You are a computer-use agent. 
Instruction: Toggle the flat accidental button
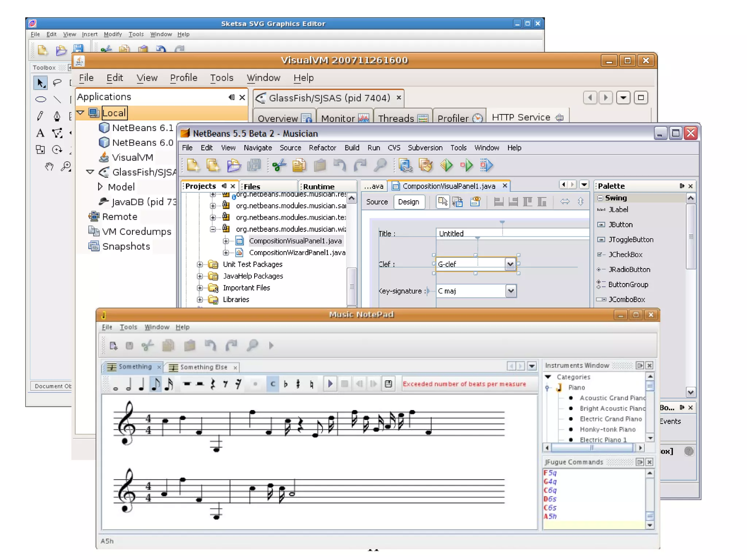pyautogui.click(x=286, y=384)
